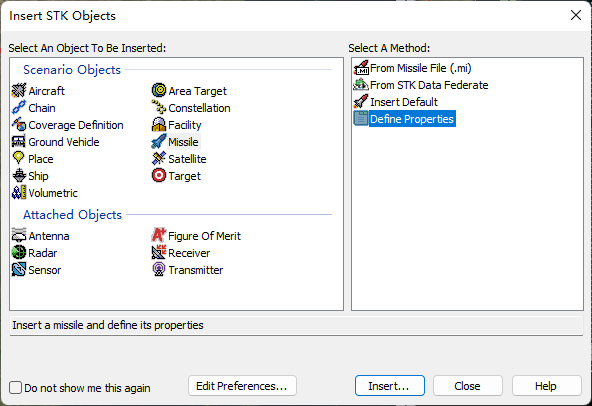Click the 'Place' label
The height and width of the screenshot is (406, 592).
[x=41, y=159]
